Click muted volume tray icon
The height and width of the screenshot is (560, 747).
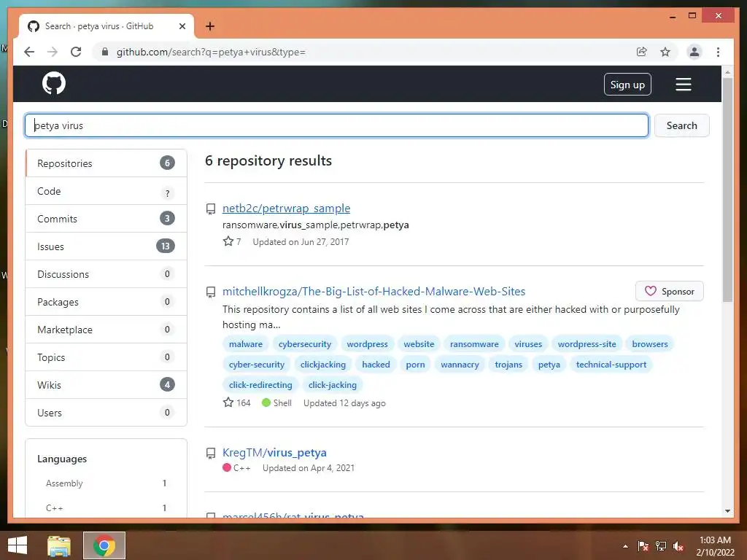click(678, 546)
